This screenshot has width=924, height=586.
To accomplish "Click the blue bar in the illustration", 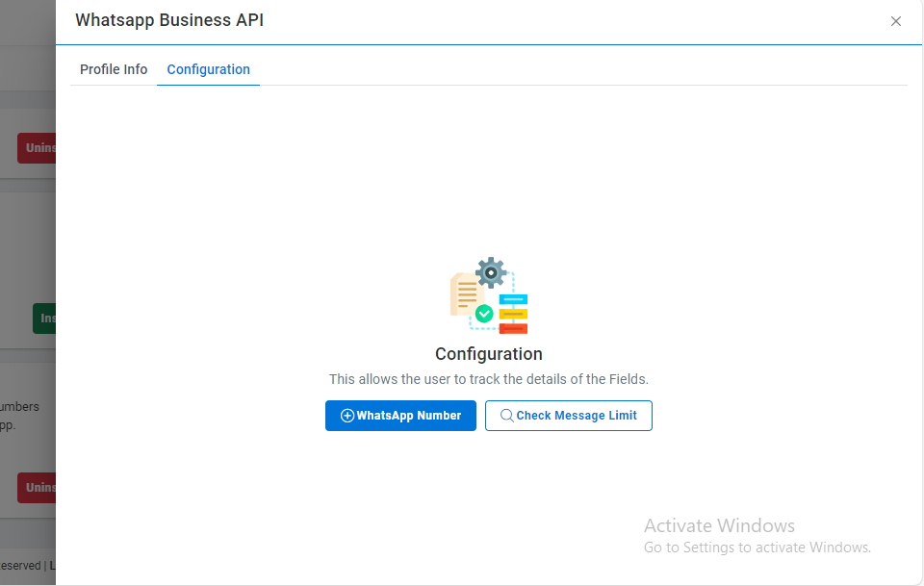I will pyautogui.click(x=512, y=299).
